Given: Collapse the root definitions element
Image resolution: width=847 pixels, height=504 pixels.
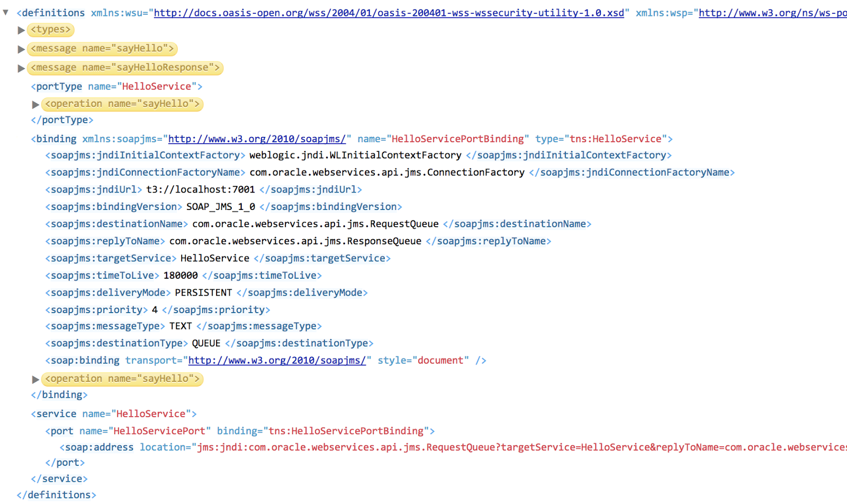Looking at the screenshot, I should tap(5, 13).
